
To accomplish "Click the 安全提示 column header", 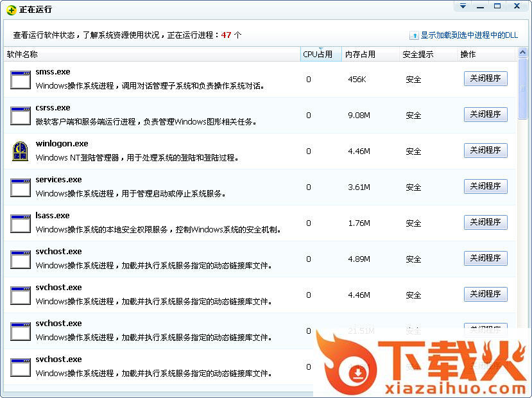I will coord(418,55).
